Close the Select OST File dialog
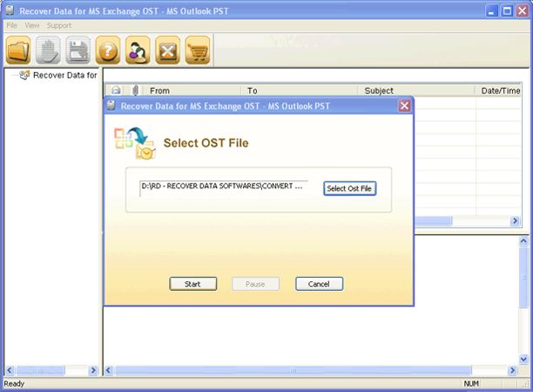The height and width of the screenshot is (392, 533). 404,106
